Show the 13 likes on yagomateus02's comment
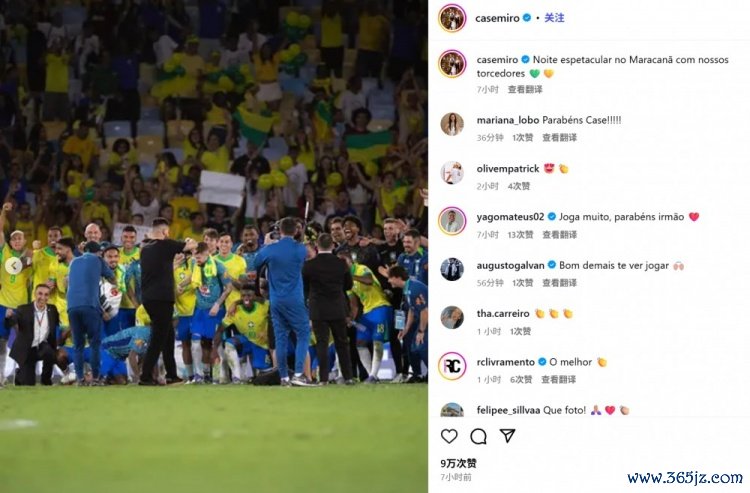 coord(520,235)
